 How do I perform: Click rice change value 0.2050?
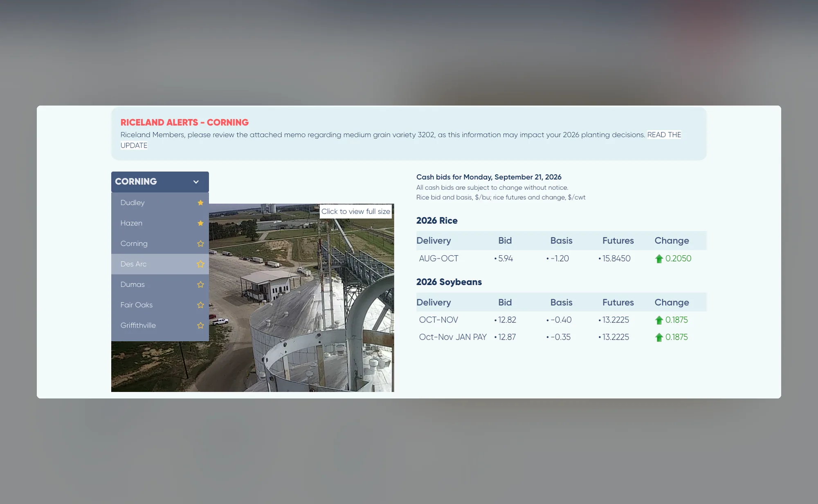[x=678, y=259]
